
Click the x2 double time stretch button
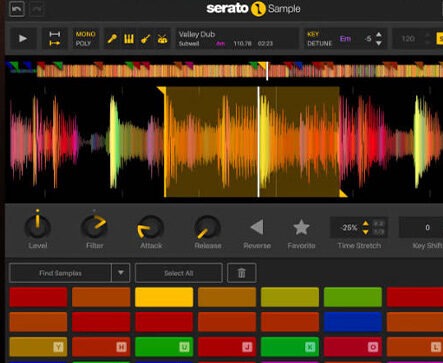[378, 224]
